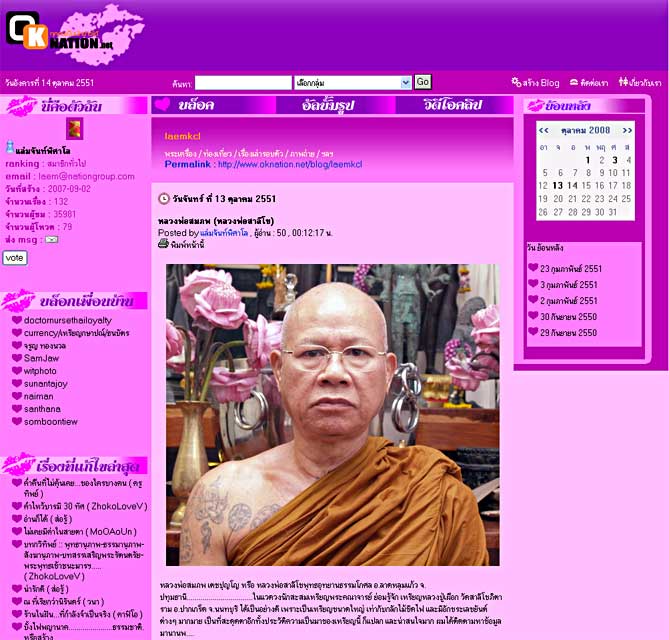Viewport: 669px width, 640px height.
Task: Click the lips icon of neighbor blogs header
Action: (18, 300)
